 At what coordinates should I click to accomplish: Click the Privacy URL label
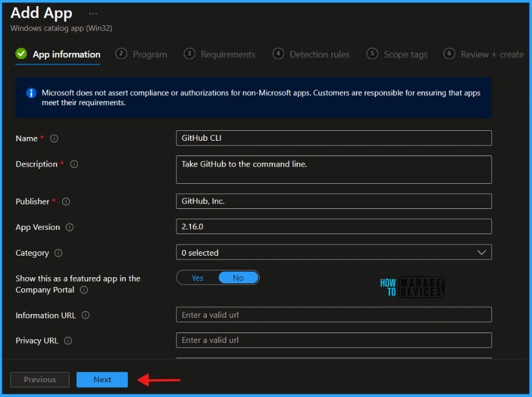[37, 340]
